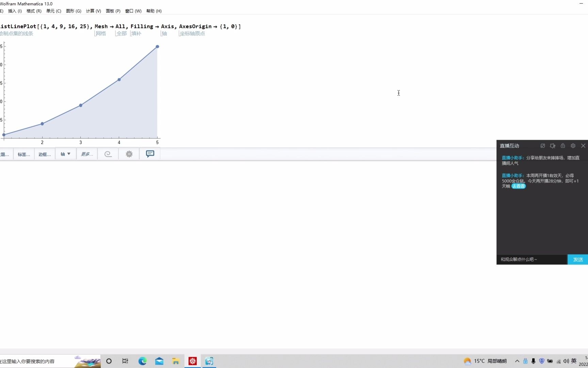Close the 直播互动 panel
The image size is (588, 368).
583,146
